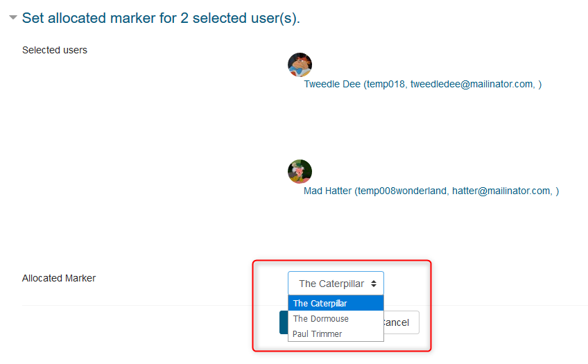Click the Selected users label

pos(55,50)
